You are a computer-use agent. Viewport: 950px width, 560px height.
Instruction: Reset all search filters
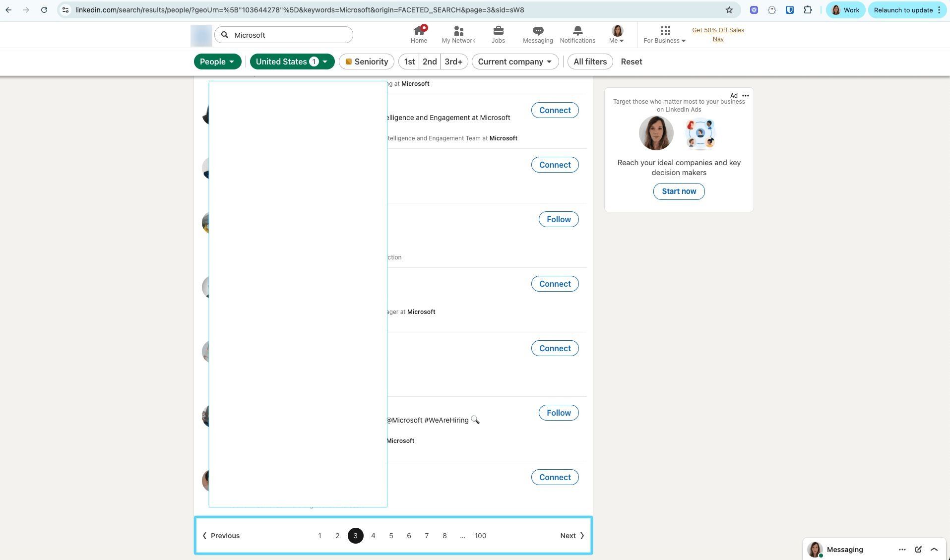tap(632, 62)
